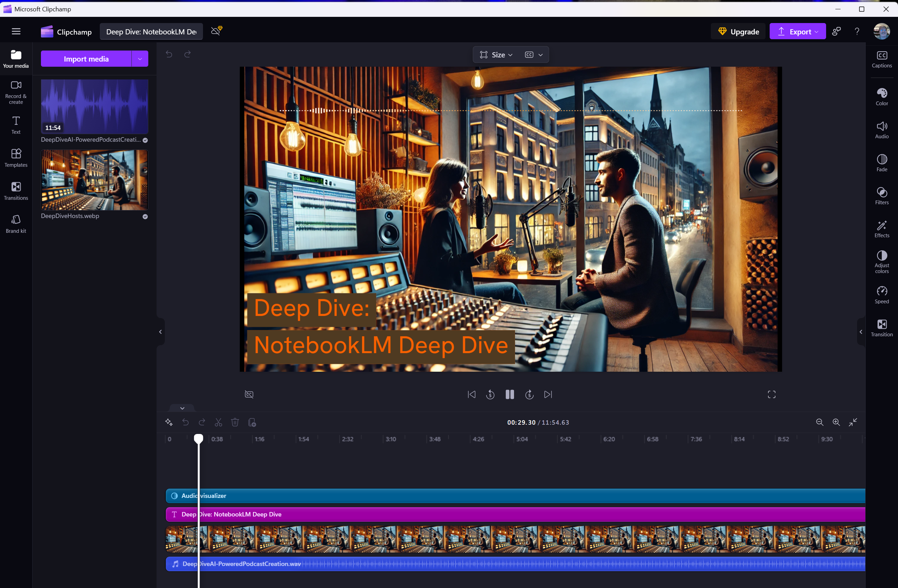Click the duplicate clip icon
The image size is (898, 588).
coord(252,422)
